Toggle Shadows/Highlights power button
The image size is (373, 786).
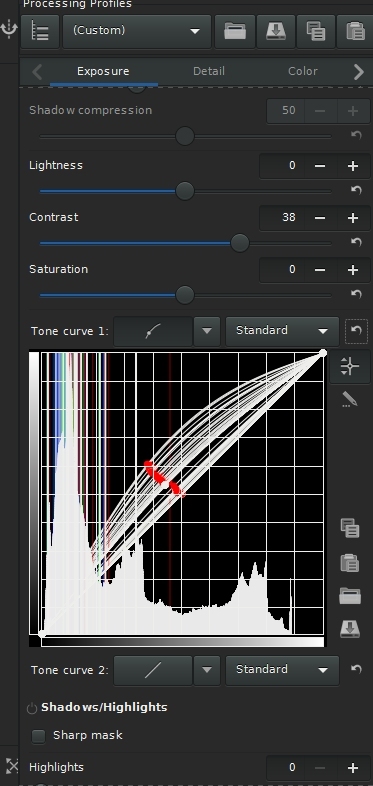point(32,708)
